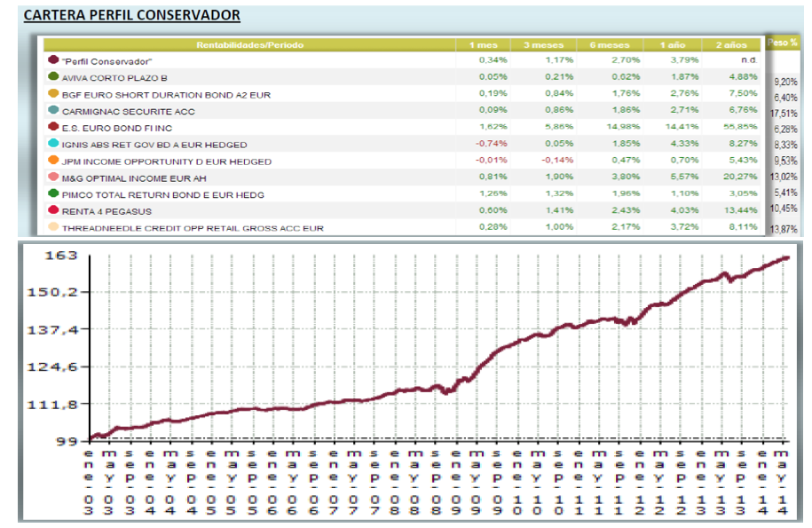Click the cyan dot beside IGNIS ABS RET GOV

pyautogui.click(x=53, y=143)
